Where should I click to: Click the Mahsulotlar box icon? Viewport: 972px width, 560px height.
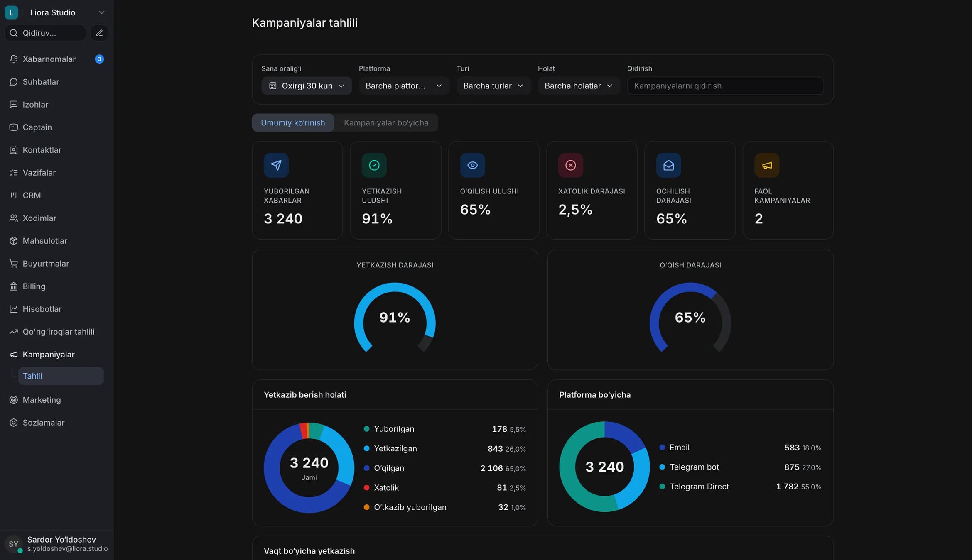pyautogui.click(x=14, y=241)
